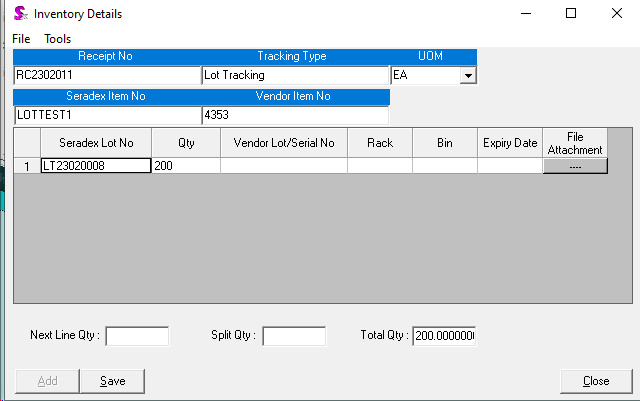The width and height of the screenshot is (640, 401).
Task: Click the Next Line Qty input box
Action: tap(137, 336)
